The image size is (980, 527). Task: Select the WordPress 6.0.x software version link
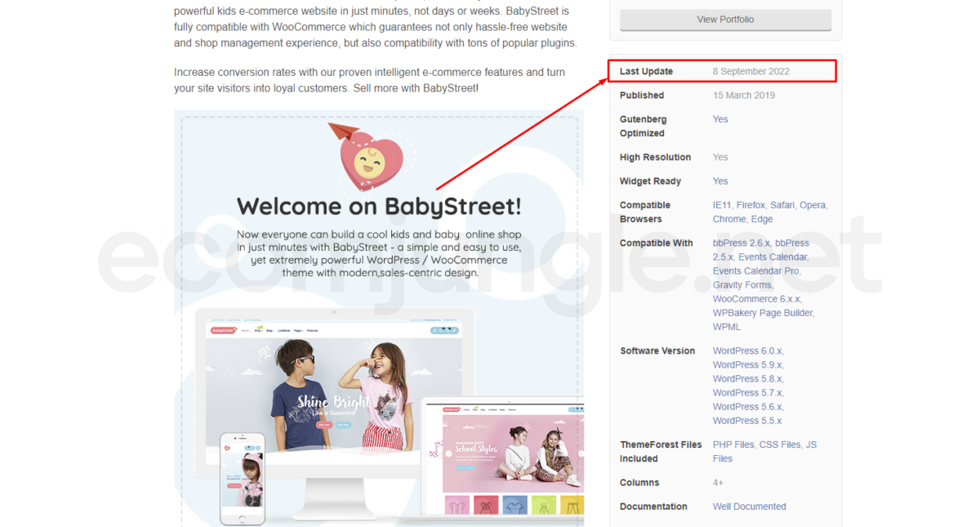pos(747,351)
